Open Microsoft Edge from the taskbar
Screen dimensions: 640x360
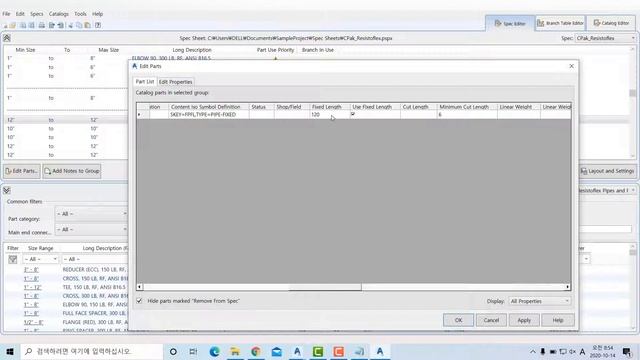coord(214,351)
